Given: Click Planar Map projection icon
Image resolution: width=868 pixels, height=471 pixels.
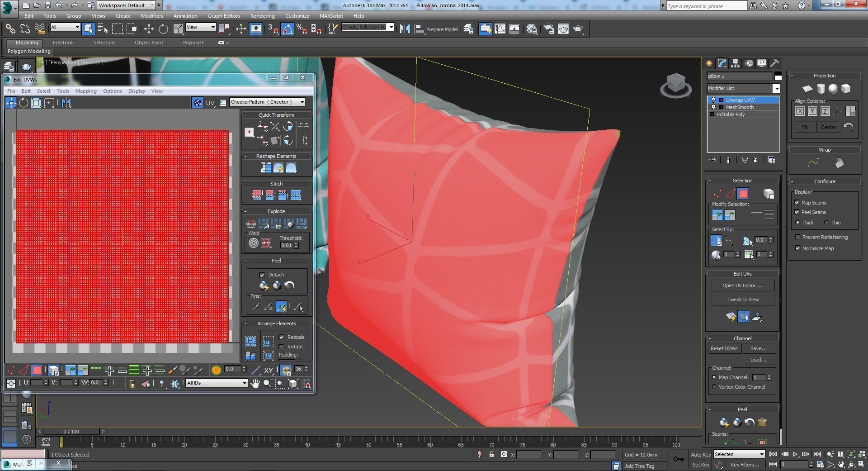Looking at the screenshot, I should pos(807,89).
